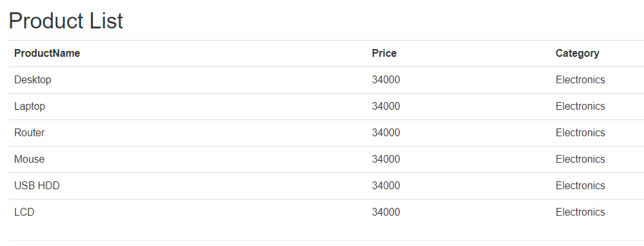Click the Mouse product name cell
The width and height of the screenshot is (644, 246).
click(29, 159)
